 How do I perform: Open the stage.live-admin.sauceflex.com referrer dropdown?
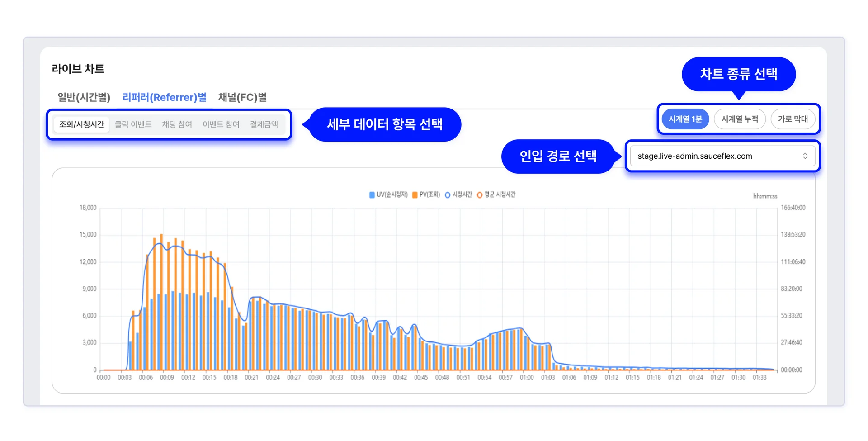click(722, 156)
